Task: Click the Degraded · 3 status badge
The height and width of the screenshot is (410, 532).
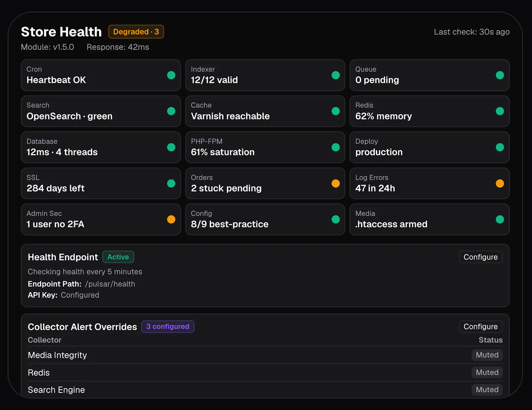Action: pos(136,32)
